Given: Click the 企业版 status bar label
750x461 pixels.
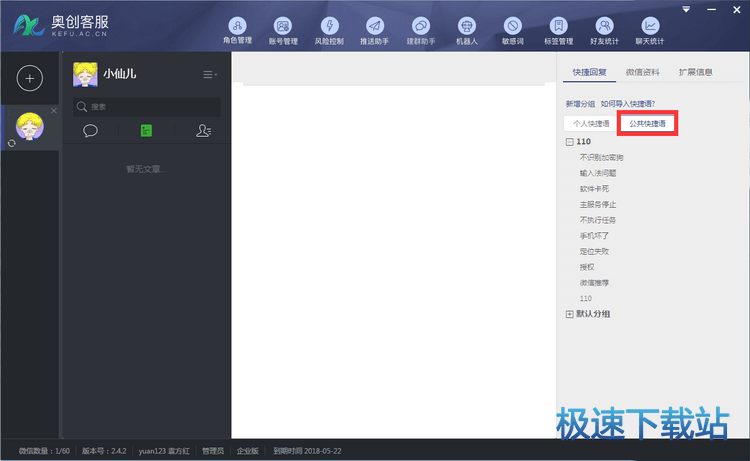Looking at the screenshot, I should pos(247,451).
